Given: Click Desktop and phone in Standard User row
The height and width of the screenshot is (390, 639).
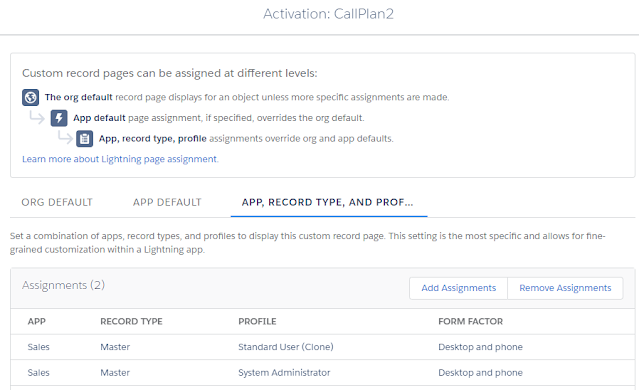Looking at the screenshot, I should (x=480, y=347).
